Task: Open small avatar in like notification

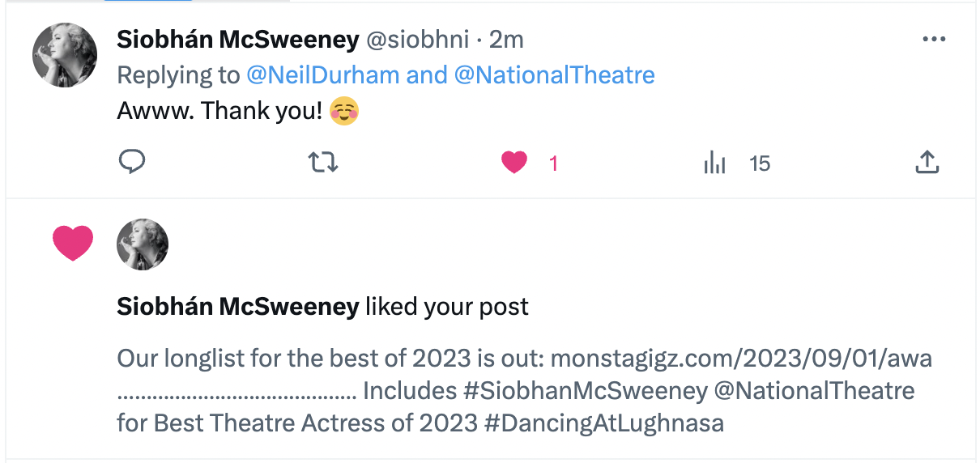Action: [143, 244]
